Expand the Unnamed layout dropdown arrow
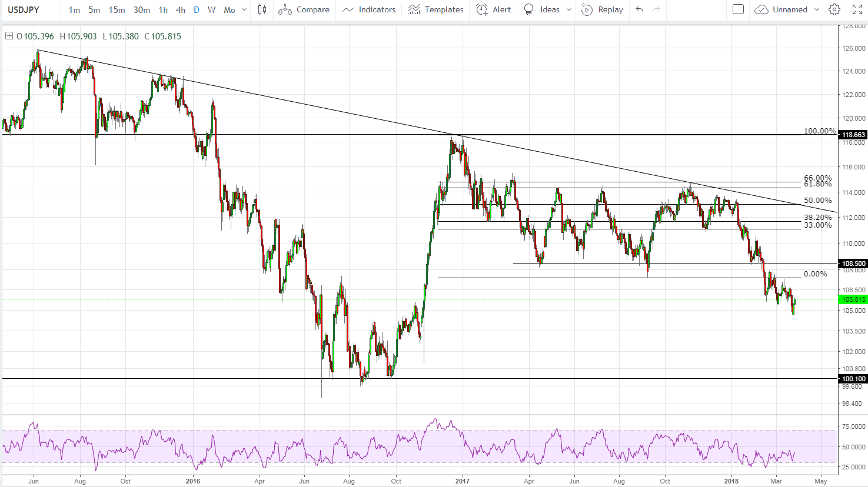 [x=817, y=10]
